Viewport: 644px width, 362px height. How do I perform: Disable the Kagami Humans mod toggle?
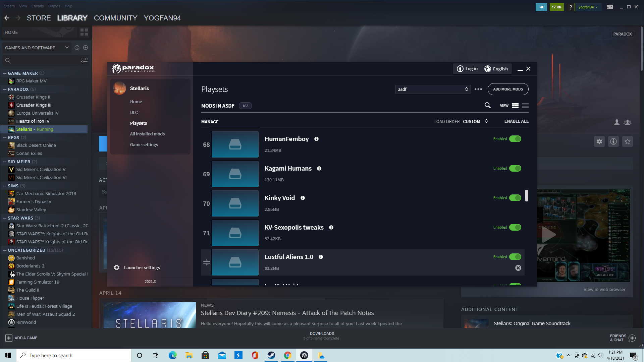515,168
